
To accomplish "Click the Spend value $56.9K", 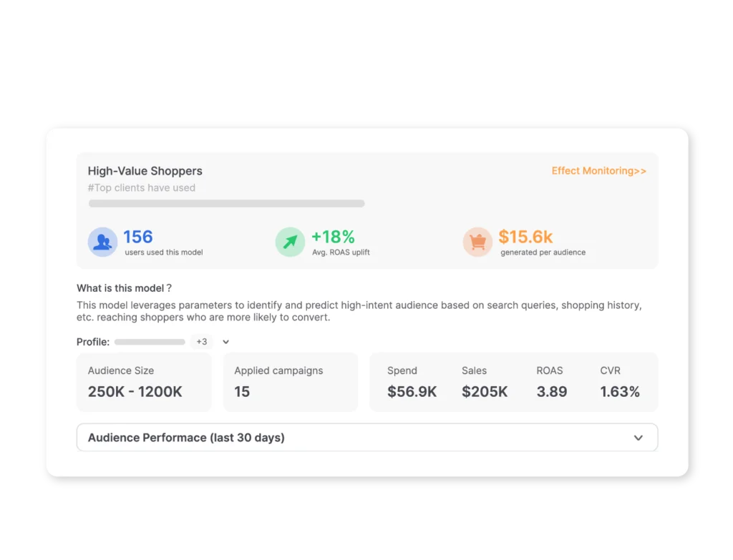I will (412, 392).
